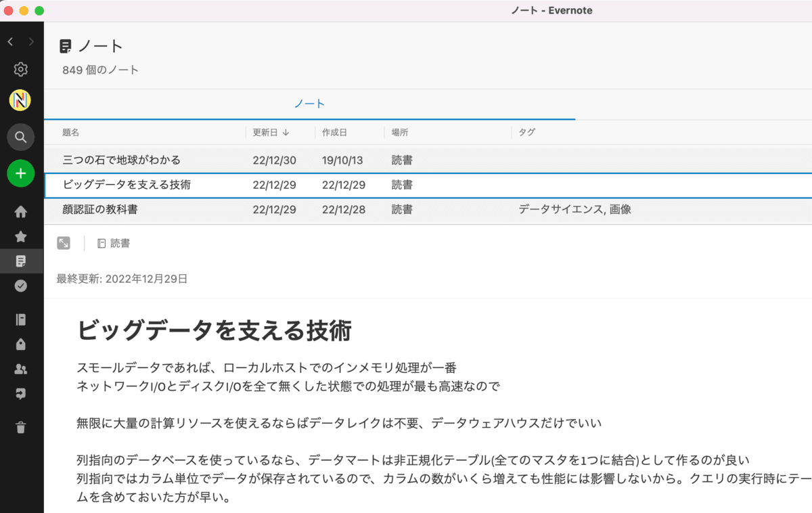This screenshot has width=812, height=513.
Task: Open Tasks checkmark icon in sidebar
Action: point(21,286)
